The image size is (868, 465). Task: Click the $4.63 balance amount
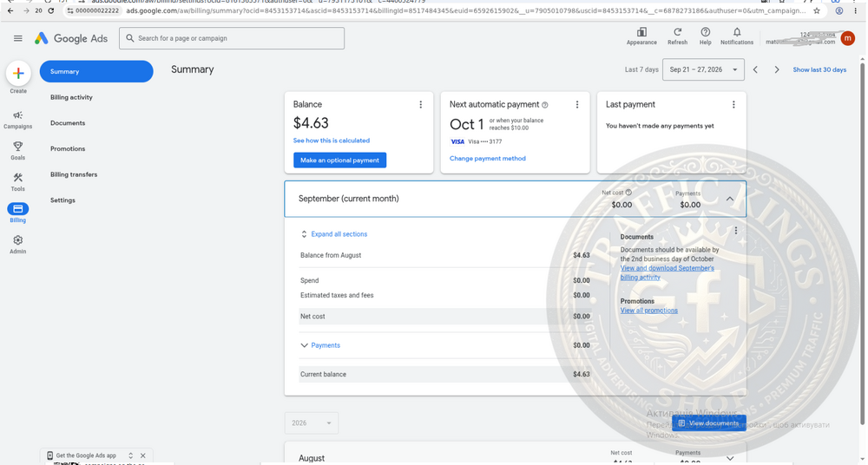[x=311, y=123]
